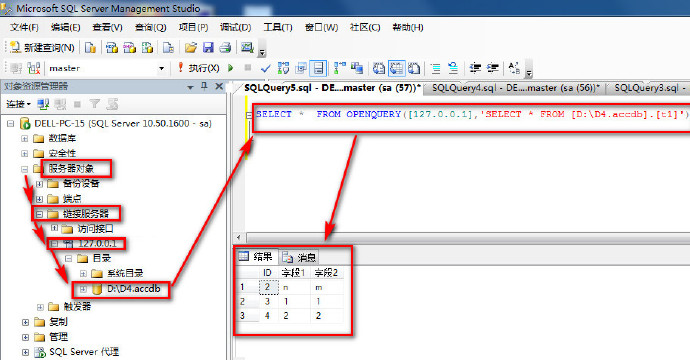Viewport: 690px width, 360px height.
Task: Specify values for template parameters
Action: 514,68
